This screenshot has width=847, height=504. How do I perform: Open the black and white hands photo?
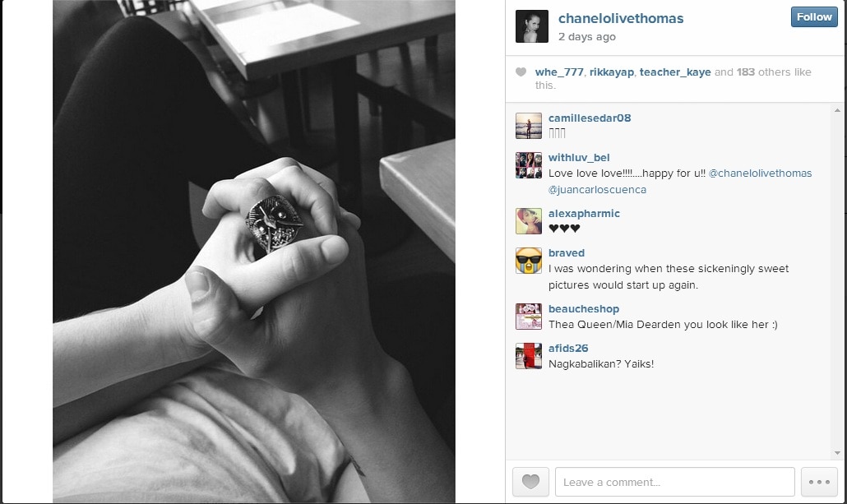[x=254, y=252]
